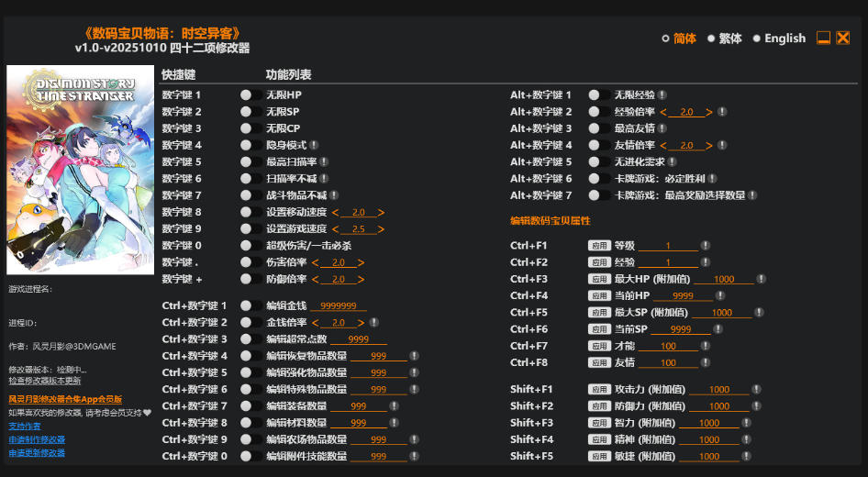This screenshot has height=477, width=868.
Task: Click the info icon beside 最高奖励选择数量
Action: coord(752,194)
